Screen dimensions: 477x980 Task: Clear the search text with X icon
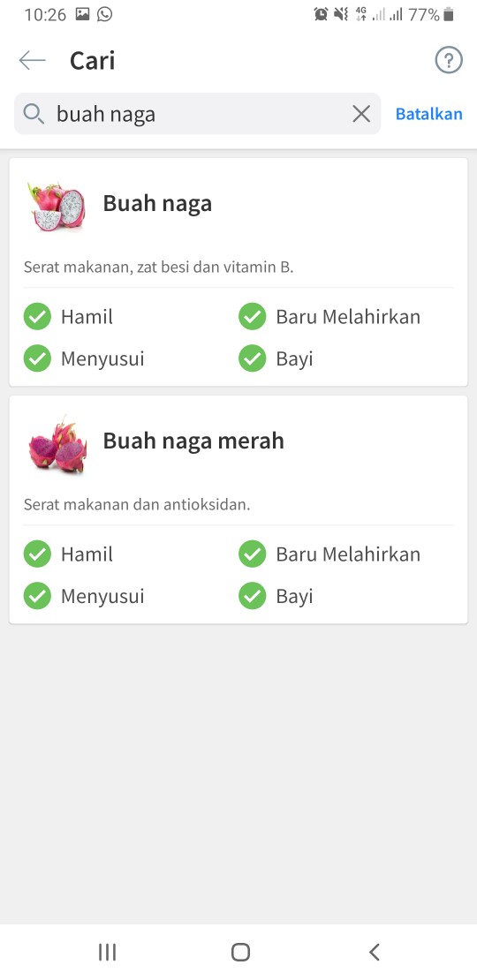click(x=361, y=114)
